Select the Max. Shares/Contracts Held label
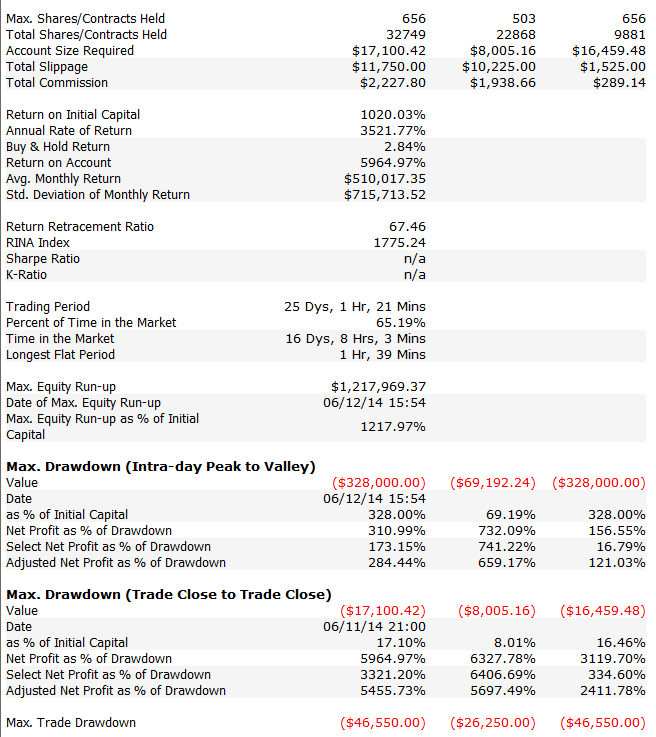Viewport: 656px width, 737px height. coord(85,19)
